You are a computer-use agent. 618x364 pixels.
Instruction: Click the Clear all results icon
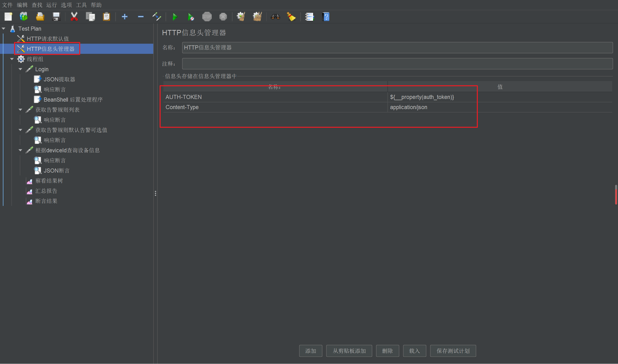tap(257, 17)
